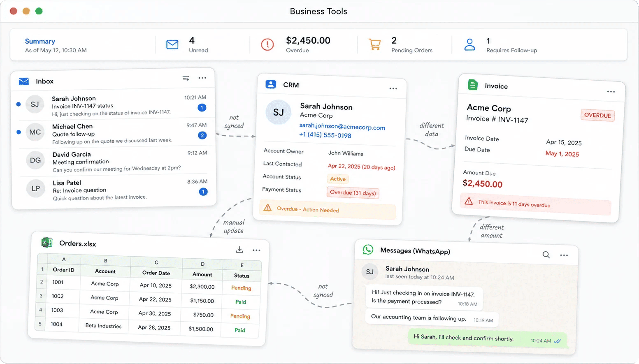Click the overdue alert circle icon
This screenshot has width=639, height=364.
[x=267, y=44]
